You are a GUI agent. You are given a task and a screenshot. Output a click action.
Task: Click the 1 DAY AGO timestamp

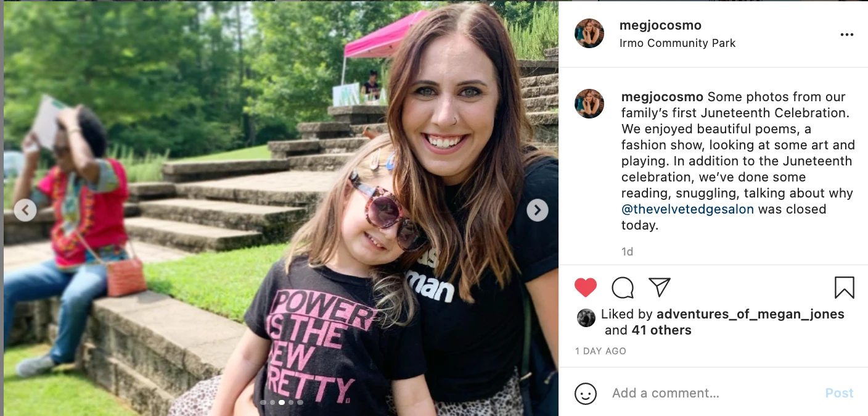600,351
